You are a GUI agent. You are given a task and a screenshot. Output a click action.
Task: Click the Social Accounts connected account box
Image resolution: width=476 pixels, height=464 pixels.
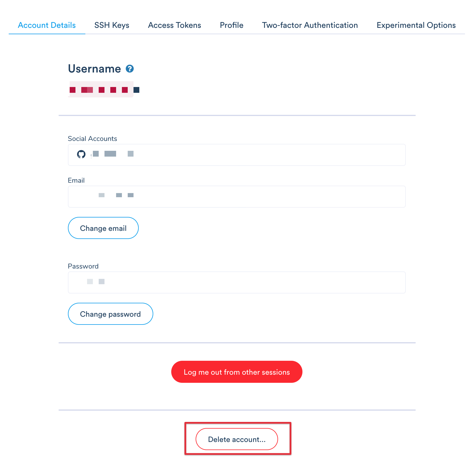(x=237, y=155)
